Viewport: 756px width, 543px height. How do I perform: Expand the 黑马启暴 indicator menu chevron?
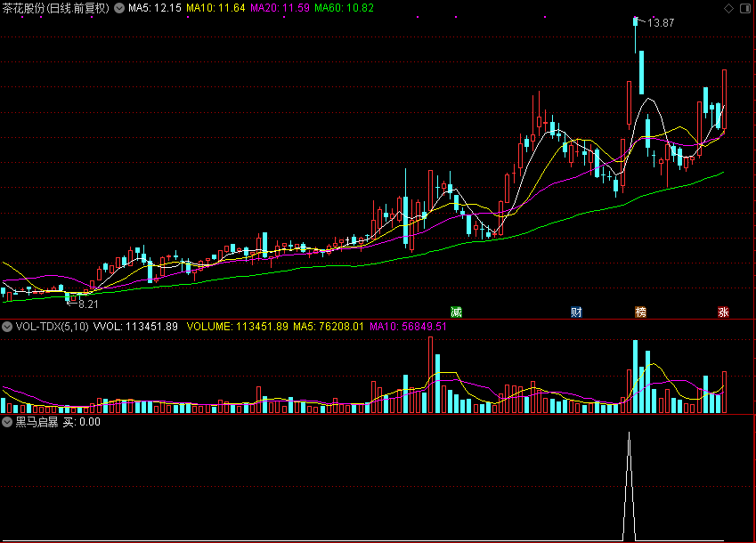(7, 422)
